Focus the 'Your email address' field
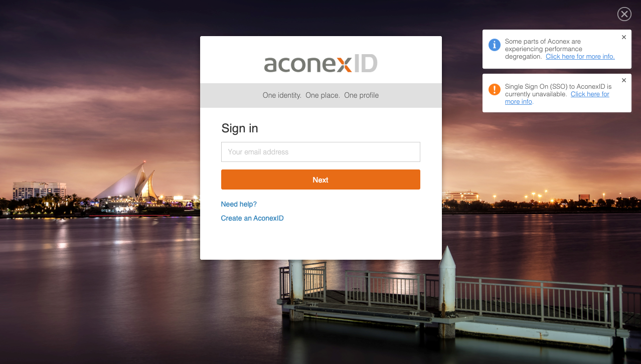This screenshot has width=641, height=364. pyautogui.click(x=320, y=152)
